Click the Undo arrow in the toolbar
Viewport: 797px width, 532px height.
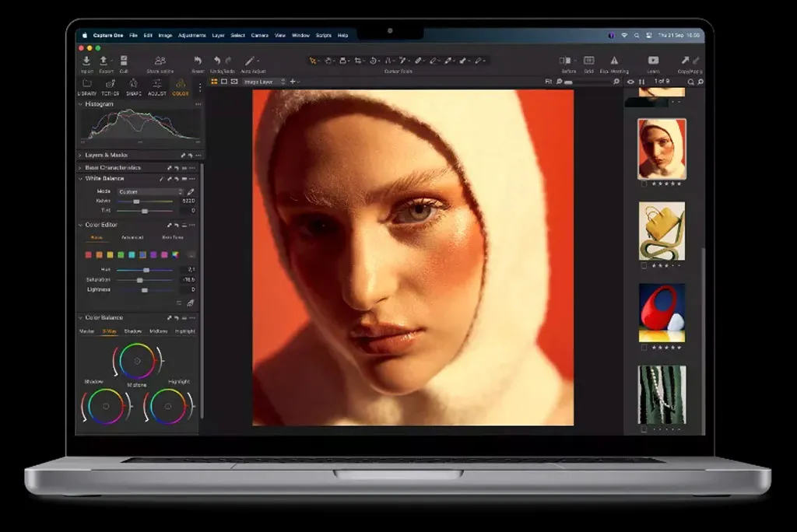tap(216, 59)
